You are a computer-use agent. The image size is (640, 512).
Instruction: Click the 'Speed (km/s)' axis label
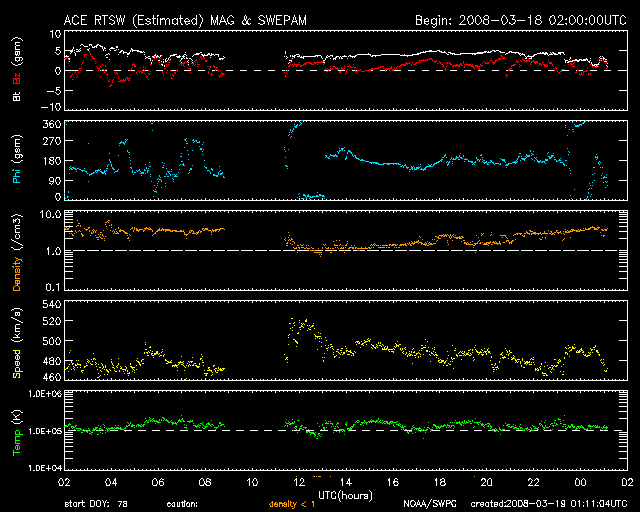click(x=17, y=343)
